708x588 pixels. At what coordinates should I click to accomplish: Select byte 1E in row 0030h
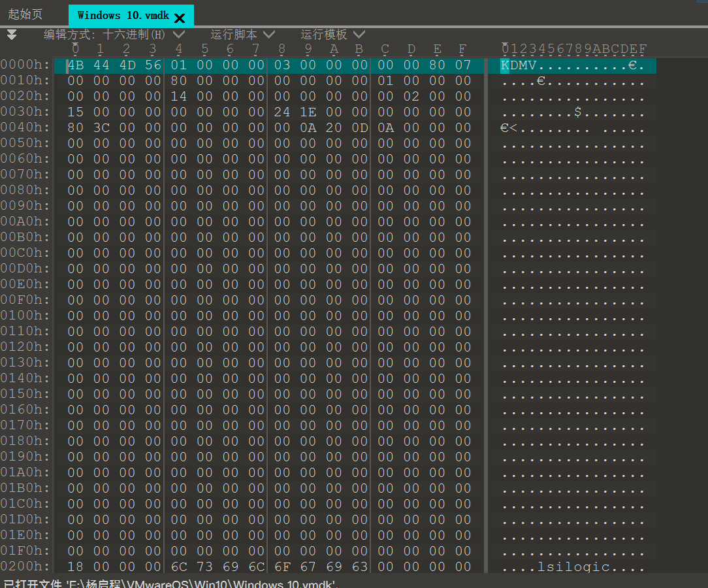point(308,112)
